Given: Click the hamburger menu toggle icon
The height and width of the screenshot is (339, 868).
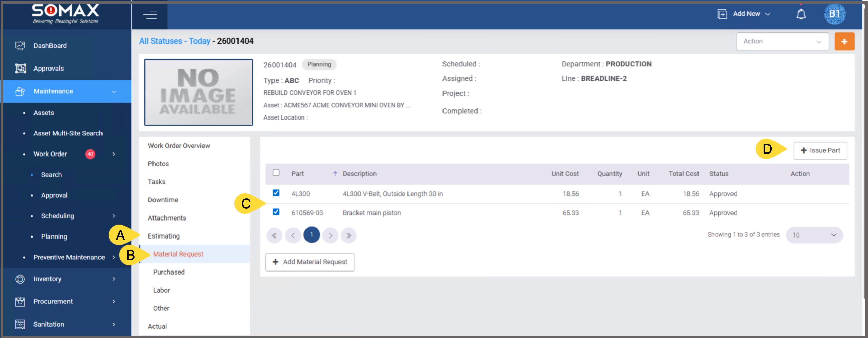Looking at the screenshot, I should [x=150, y=15].
